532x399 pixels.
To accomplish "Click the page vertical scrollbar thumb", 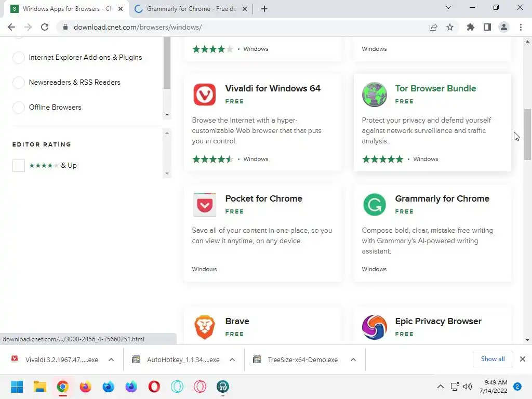I will [x=527, y=135].
